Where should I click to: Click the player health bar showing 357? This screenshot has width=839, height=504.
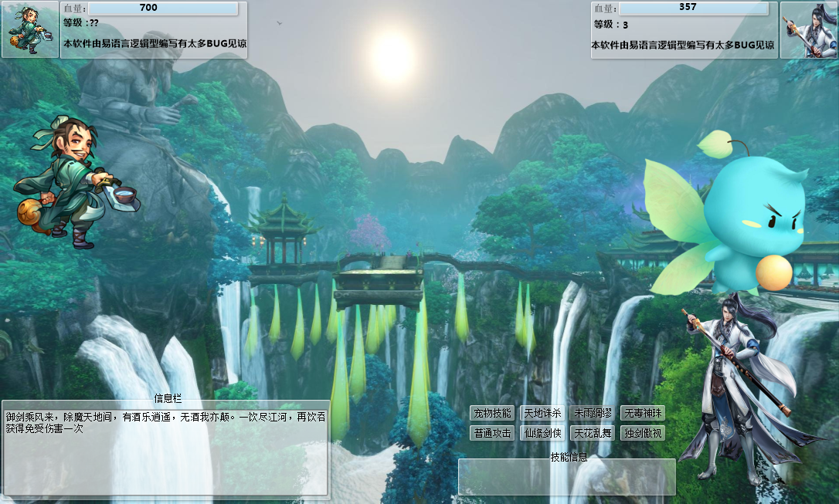pyautogui.click(x=694, y=8)
